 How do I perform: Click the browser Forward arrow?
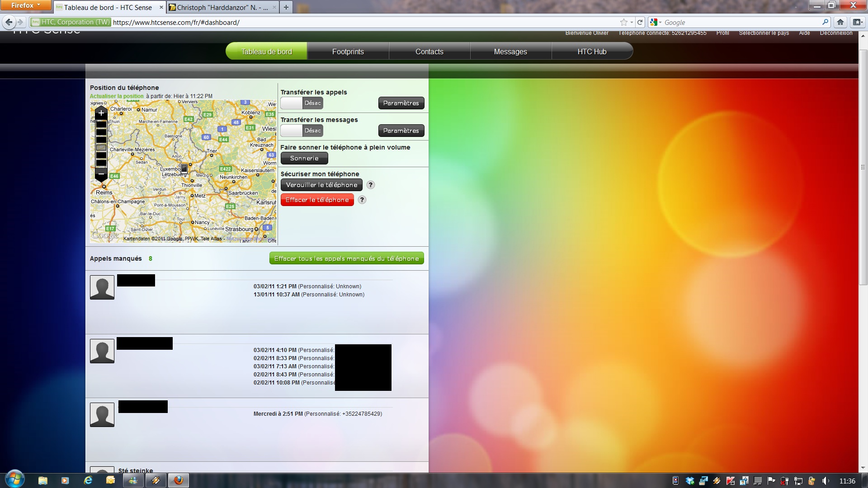pos(20,22)
